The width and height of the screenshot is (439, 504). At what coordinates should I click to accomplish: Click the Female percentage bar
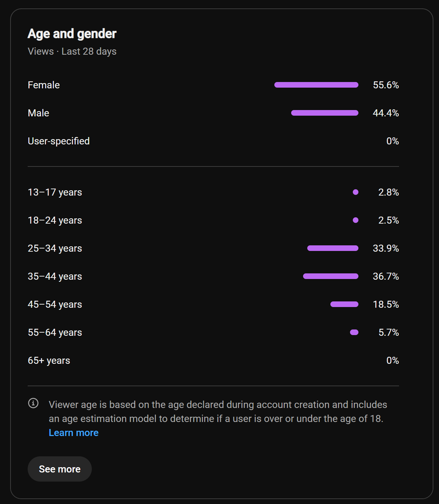click(316, 85)
